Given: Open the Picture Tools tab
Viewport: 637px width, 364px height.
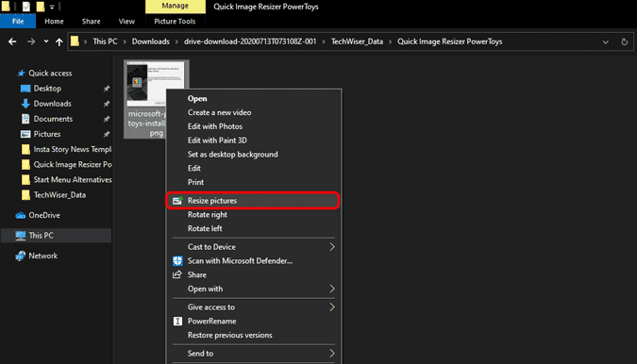Looking at the screenshot, I should [175, 21].
